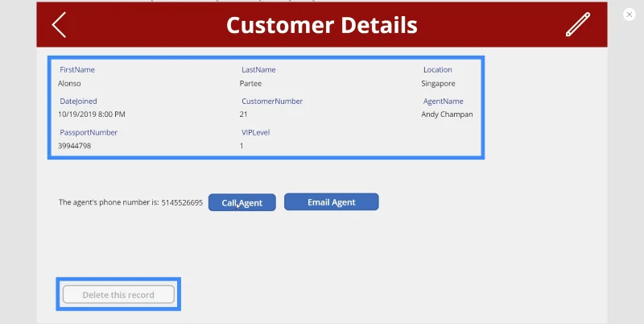Click the Delete this record button
This screenshot has height=324, width=644.
118,294
